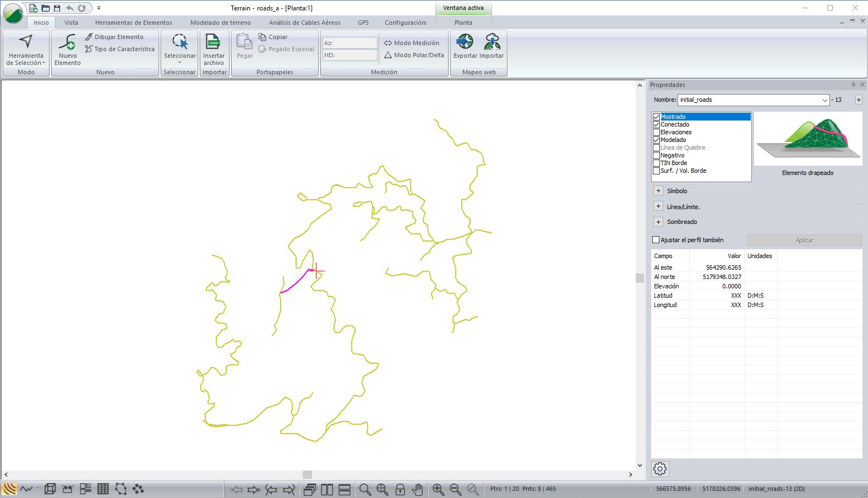Click Modo Polar/Delta button
Screen dimensions: 868x498
click(x=414, y=55)
